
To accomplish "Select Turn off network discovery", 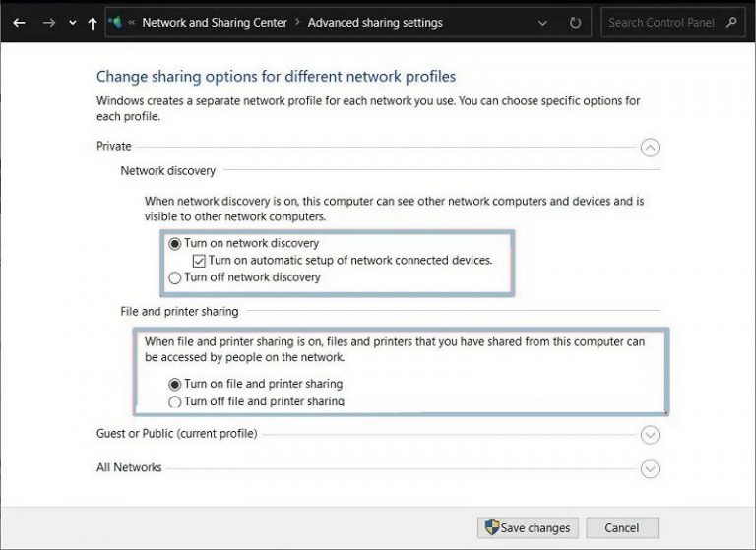I will point(175,277).
